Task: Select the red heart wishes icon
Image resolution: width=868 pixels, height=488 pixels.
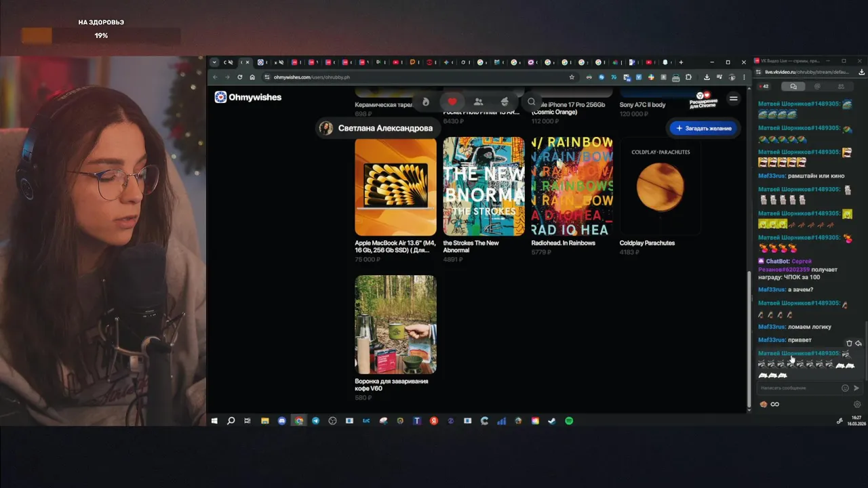Action: 452,102
